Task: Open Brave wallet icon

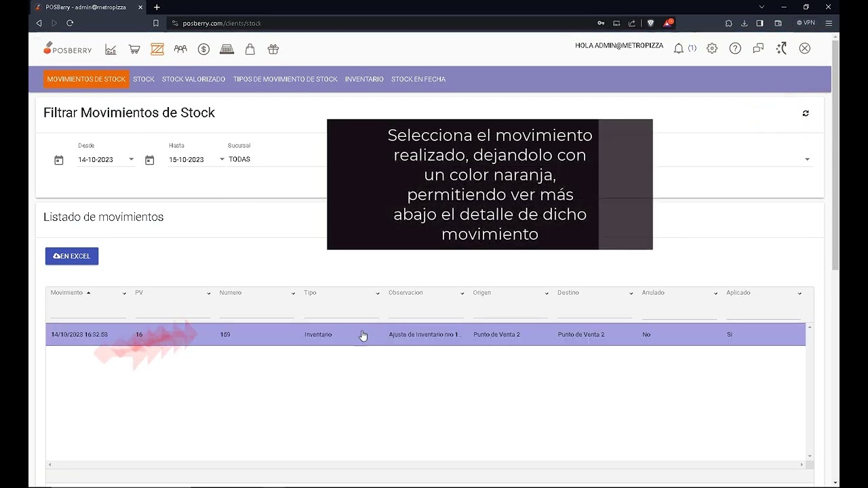Action: [x=778, y=23]
